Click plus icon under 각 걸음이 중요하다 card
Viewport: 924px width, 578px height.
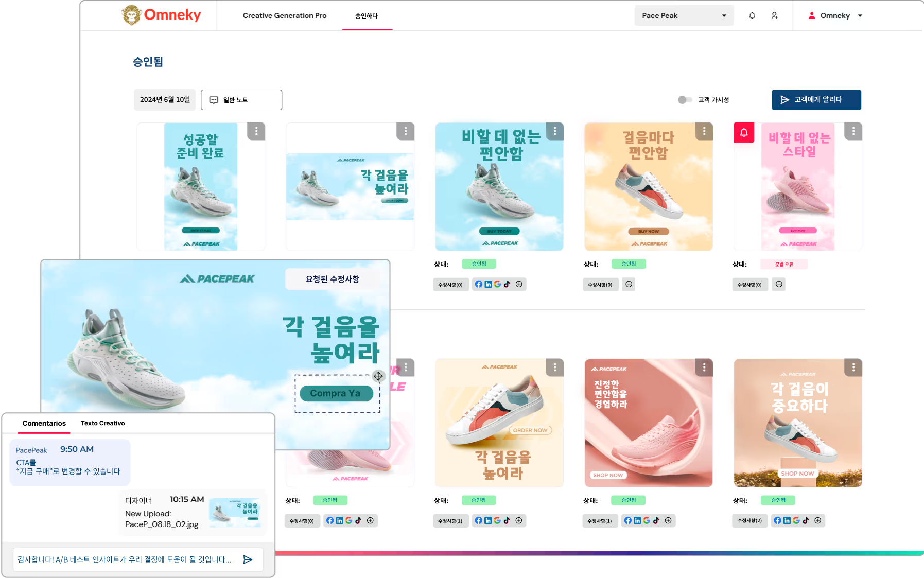(x=817, y=520)
